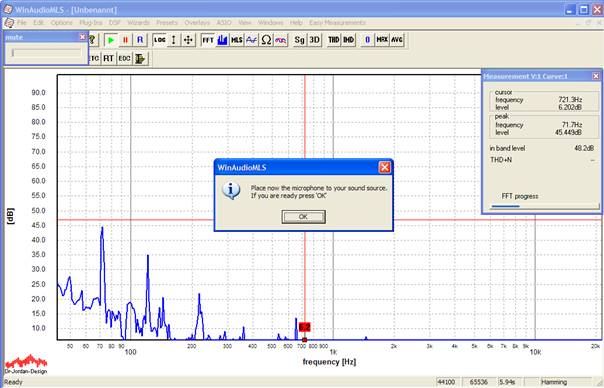Select the MLS measurement icon

(x=237, y=40)
